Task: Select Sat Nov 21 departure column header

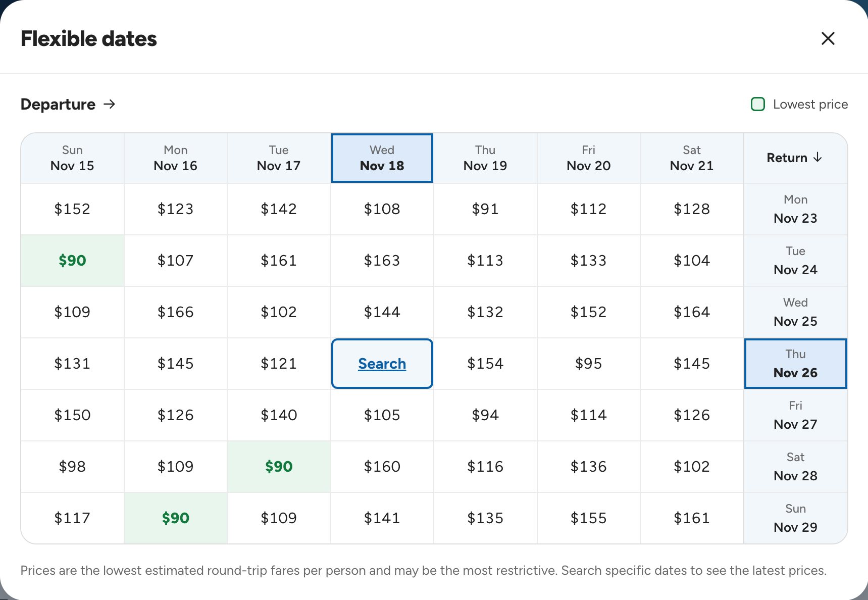Action: (692, 158)
